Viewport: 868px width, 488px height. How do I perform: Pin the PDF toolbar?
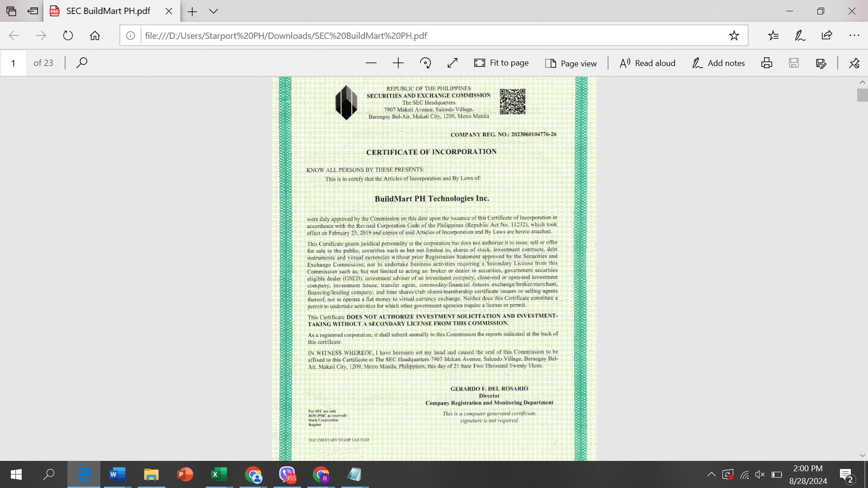(x=854, y=63)
